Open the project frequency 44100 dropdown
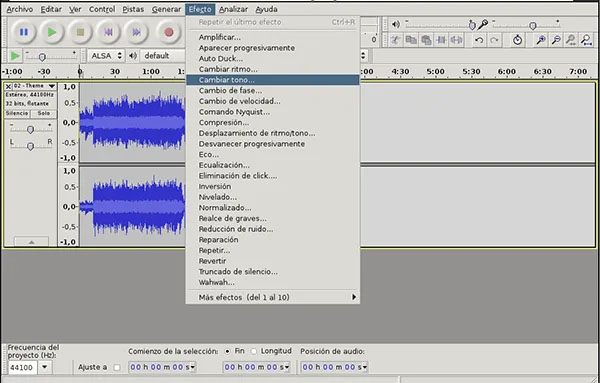 tap(45, 367)
